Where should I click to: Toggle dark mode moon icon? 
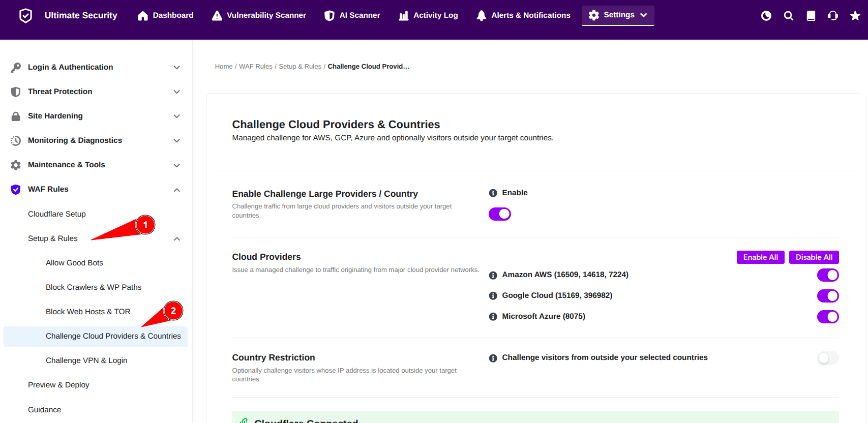(x=766, y=16)
